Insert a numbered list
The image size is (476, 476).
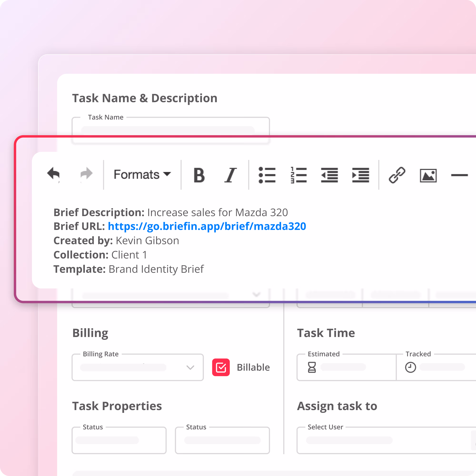click(x=298, y=175)
